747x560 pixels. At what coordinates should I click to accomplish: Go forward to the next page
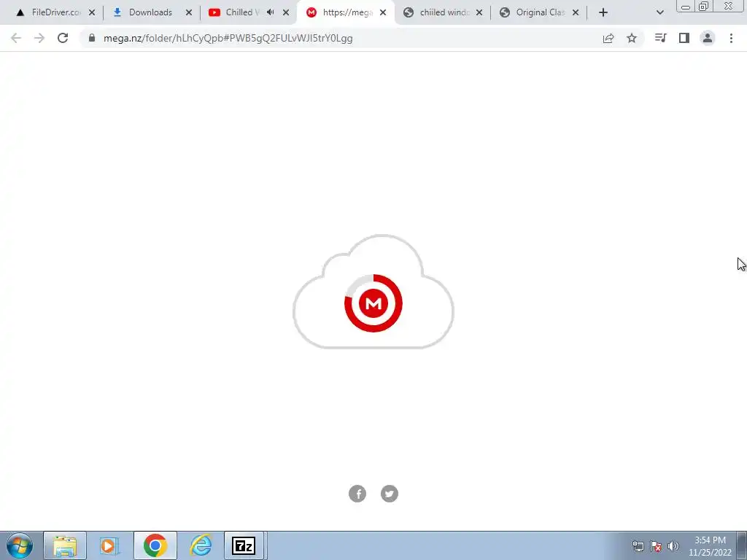(x=39, y=38)
